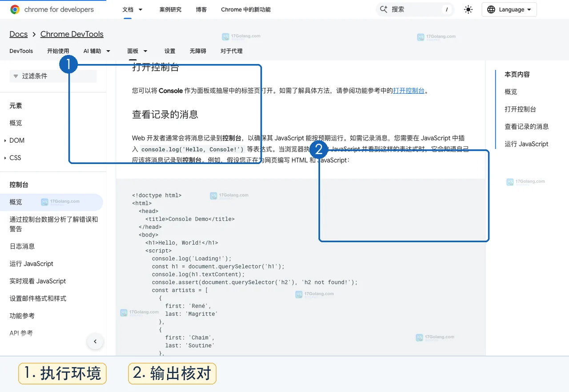The width and height of the screenshot is (569, 392).
Task: Expand the AI 辅助 dropdown arrow
Action: [x=108, y=51]
